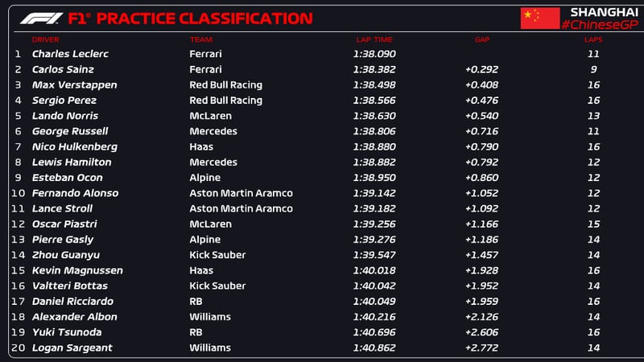The image size is (644, 362).
Task: Click Yuki Tsunoda's position number 19
Action: [18, 332]
